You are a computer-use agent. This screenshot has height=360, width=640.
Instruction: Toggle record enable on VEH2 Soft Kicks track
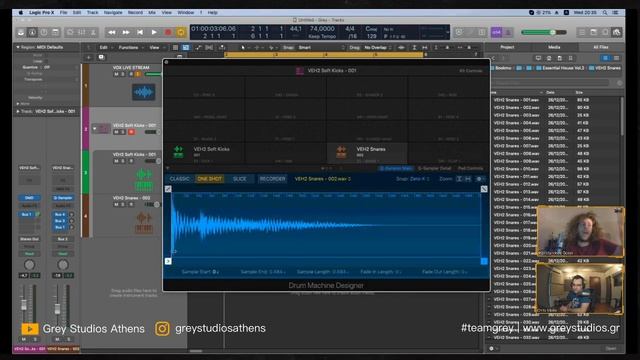[x=131, y=132]
